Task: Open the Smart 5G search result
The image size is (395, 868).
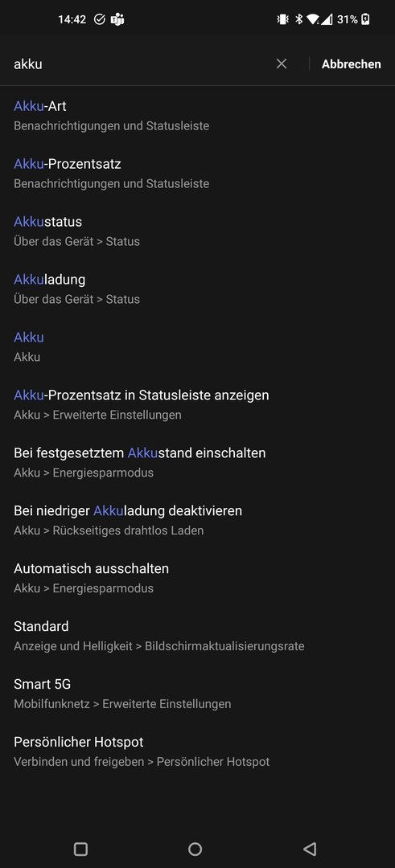Action: point(197,693)
